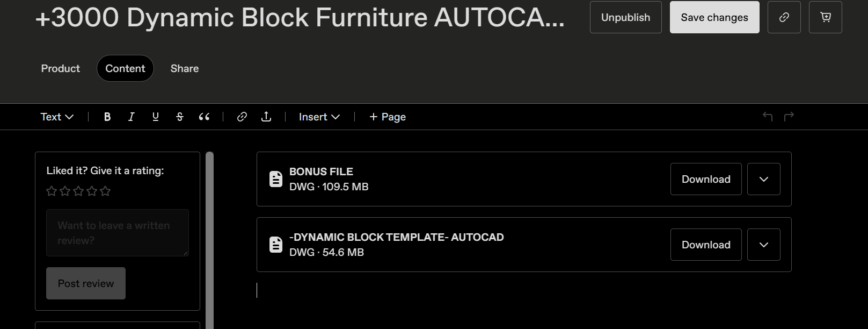Image resolution: width=868 pixels, height=329 pixels.
Task: Copy the product link icon in the header
Action: coord(784,17)
